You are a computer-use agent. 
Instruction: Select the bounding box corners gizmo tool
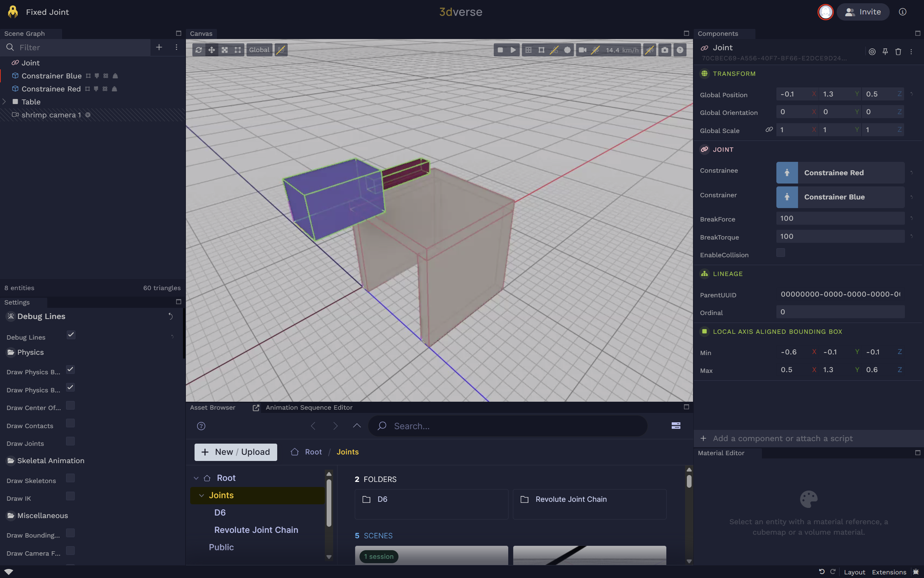(237, 50)
